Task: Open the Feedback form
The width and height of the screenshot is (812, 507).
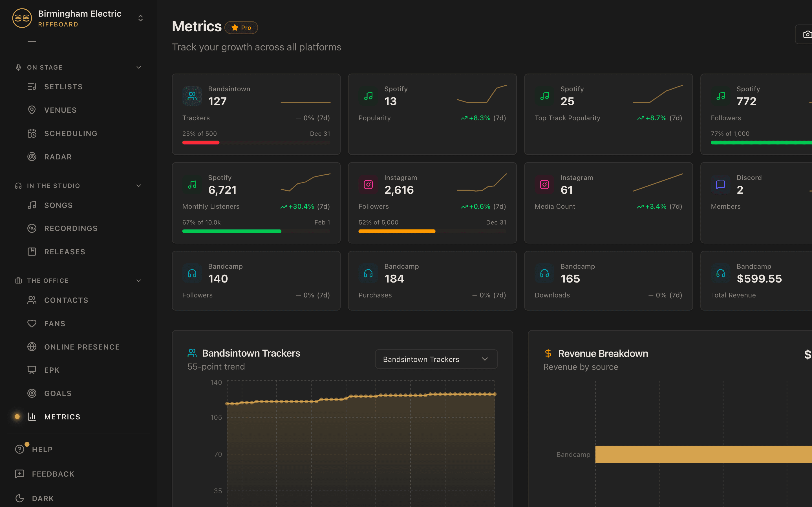Action: tap(53, 474)
